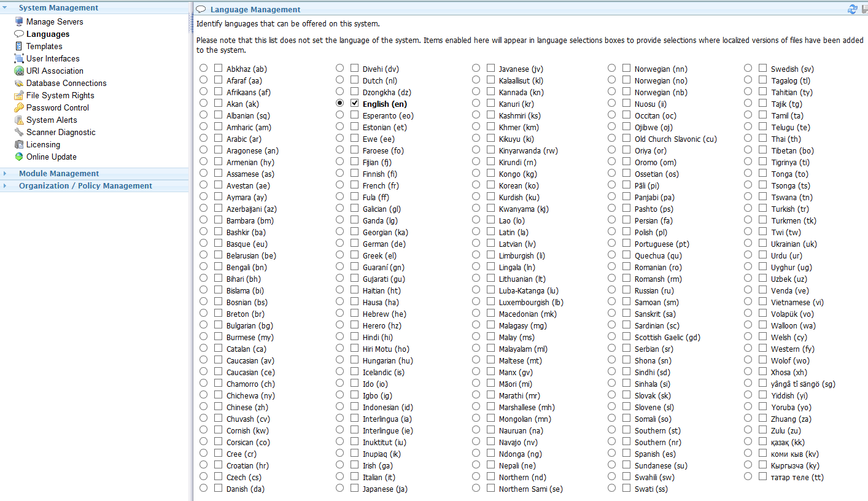The image size is (868, 501).
Task: Select the Danish (da) radio button
Action: (x=203, y=488)
